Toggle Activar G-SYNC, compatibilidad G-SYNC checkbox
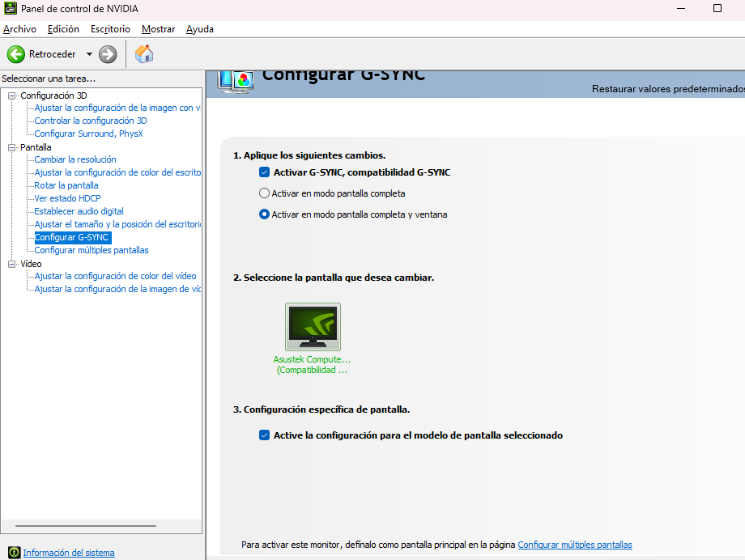This screenshot has width=745, height=560. (x=265, y=172)
